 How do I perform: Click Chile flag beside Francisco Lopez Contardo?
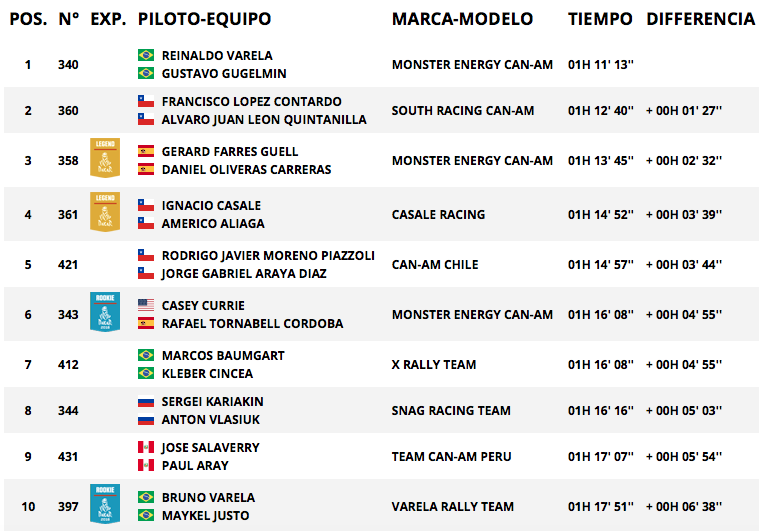click(x=146, y=101)
